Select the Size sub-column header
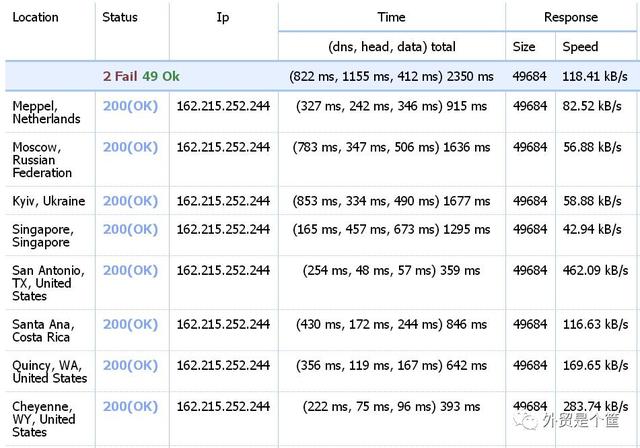Image resolution: width=640 pixels, height=448 pixels. tap(524, 46)
